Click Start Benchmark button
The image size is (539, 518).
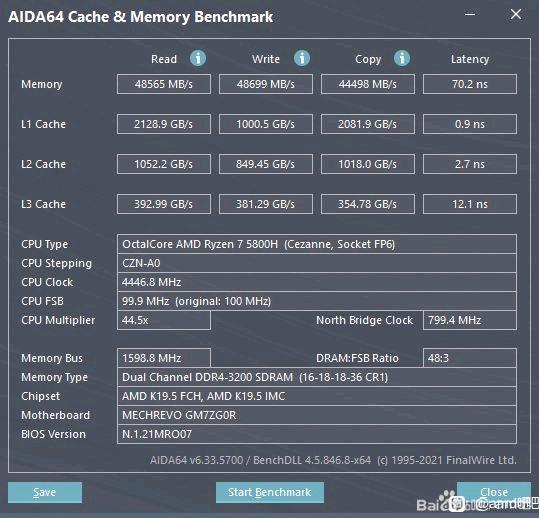(270, 492)
